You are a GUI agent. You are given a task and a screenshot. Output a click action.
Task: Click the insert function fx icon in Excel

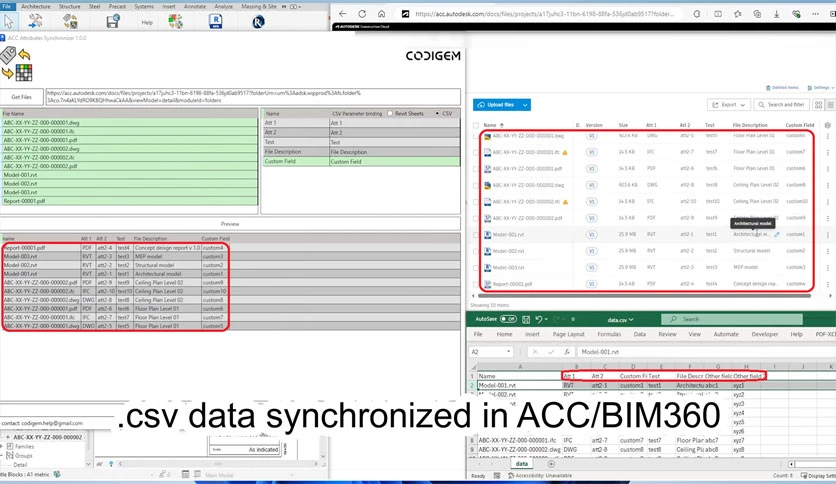567,352
